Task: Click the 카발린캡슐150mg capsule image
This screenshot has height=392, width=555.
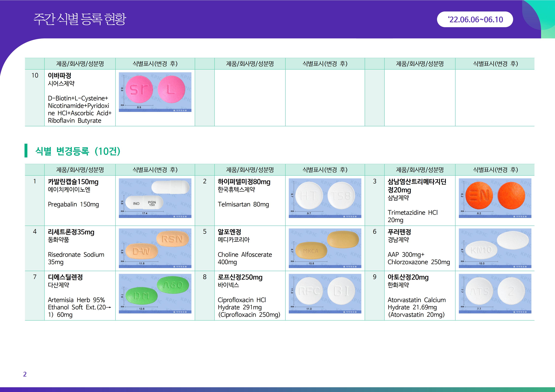Action: coord(155,198)
